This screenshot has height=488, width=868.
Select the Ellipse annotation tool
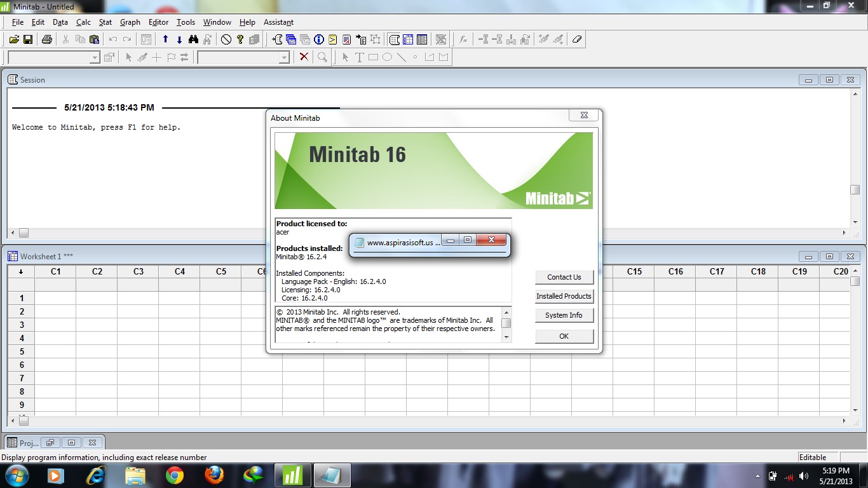click(387, 57)
